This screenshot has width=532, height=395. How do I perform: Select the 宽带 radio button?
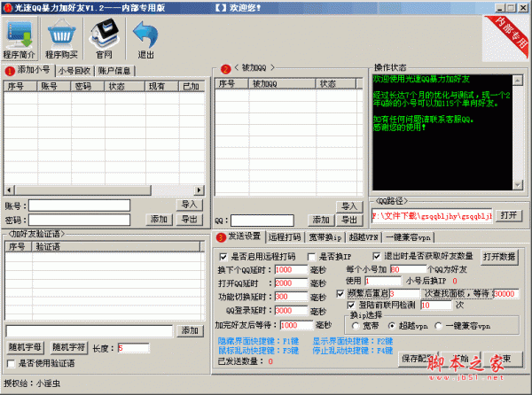click(x=356, y=326)
